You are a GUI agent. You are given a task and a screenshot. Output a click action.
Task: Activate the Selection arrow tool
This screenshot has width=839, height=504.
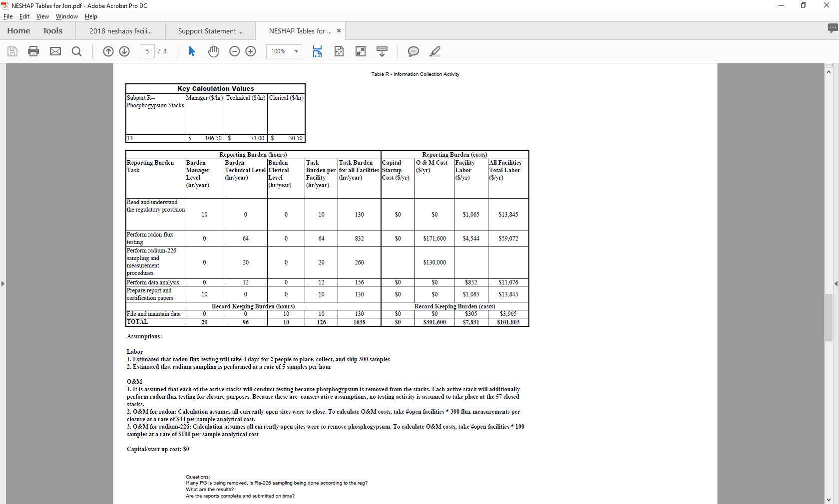(192, 51)
